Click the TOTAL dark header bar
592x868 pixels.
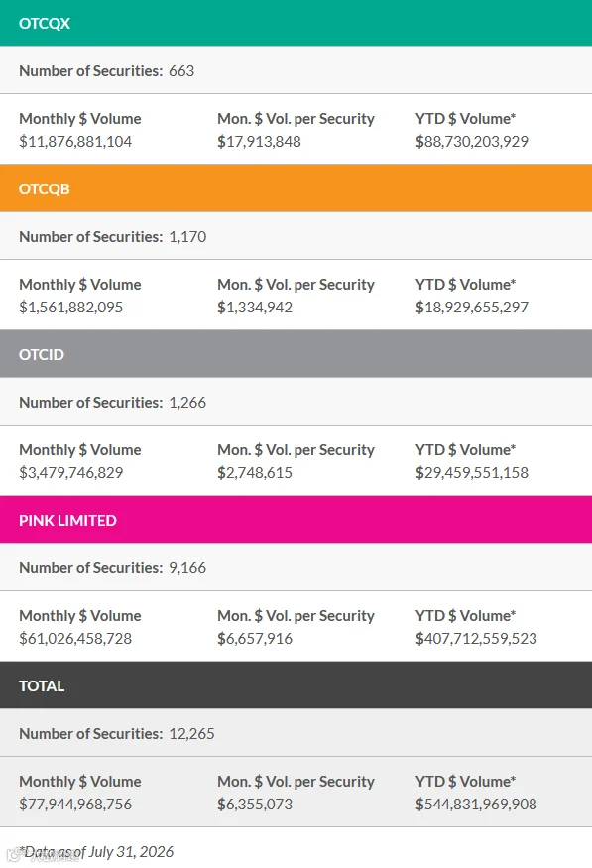[296, 685]
